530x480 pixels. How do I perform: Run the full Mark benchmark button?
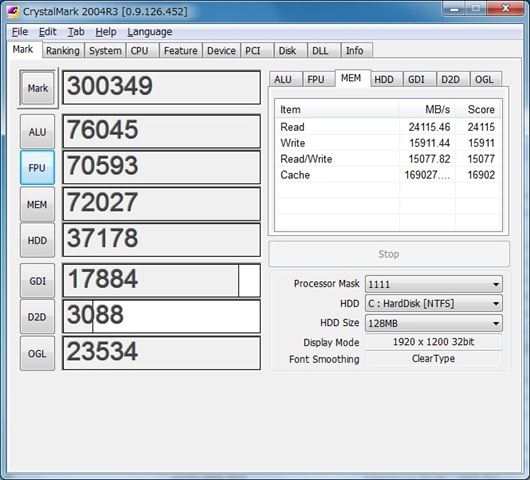pyautogui.click(x=38, y=88)
